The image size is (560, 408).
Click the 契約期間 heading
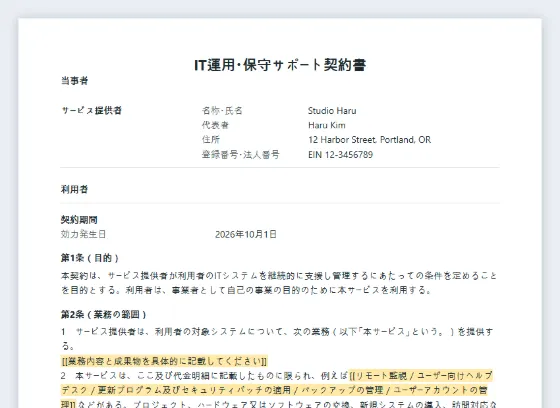79,220
